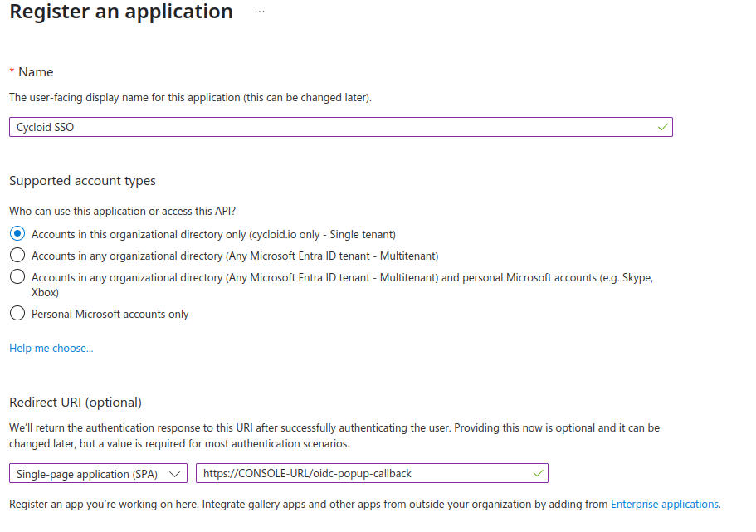Click the Register an application page heading
756x532 pixels.
click(x=121, y=12)
